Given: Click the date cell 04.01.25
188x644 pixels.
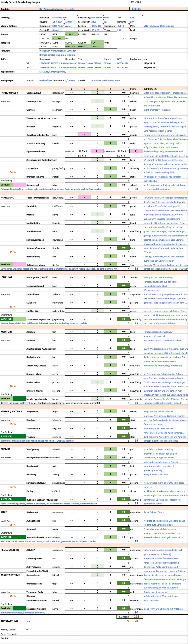Looking at the screenshot, I should coord(136,9).
